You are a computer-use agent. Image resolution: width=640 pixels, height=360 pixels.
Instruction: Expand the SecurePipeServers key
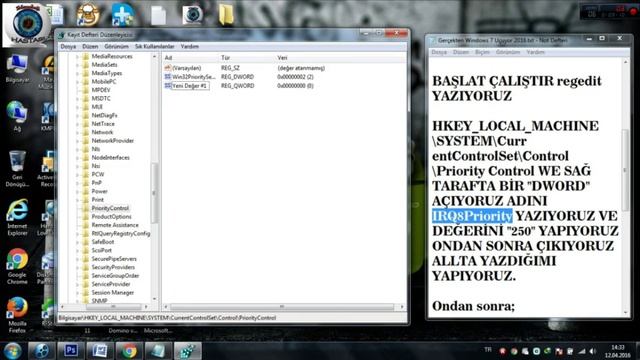[77, 259]
